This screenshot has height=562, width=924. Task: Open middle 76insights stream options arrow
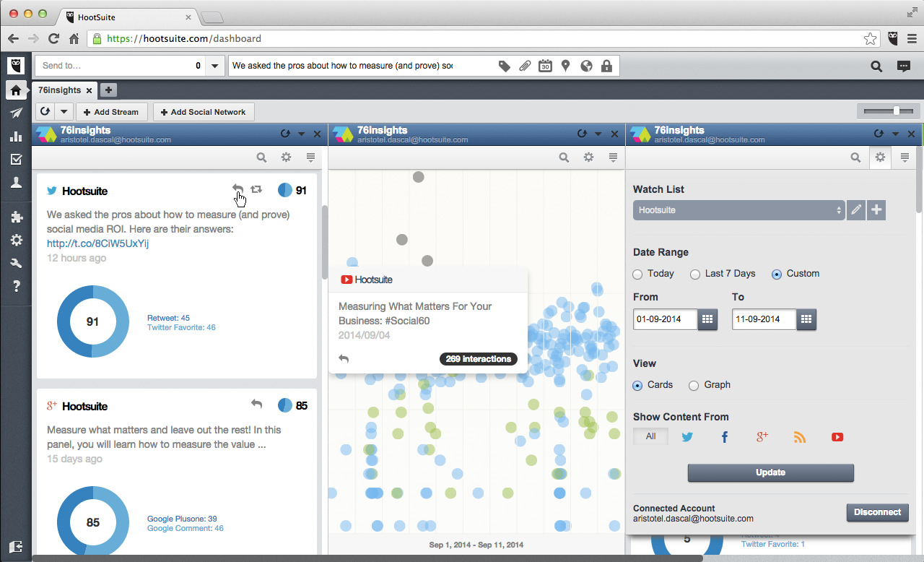click(x=598, y=134)
